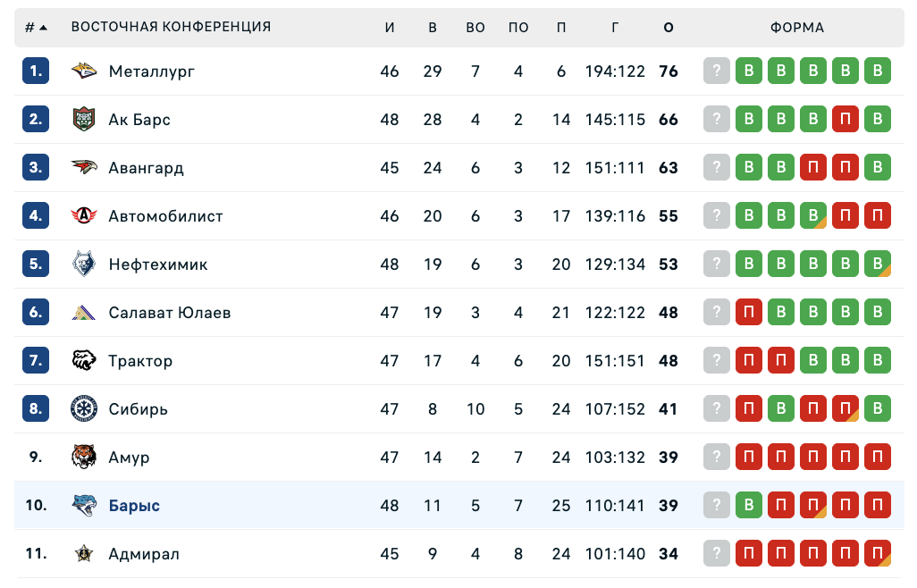
Task: Sort by the И games played header
Action: point(390,28)
